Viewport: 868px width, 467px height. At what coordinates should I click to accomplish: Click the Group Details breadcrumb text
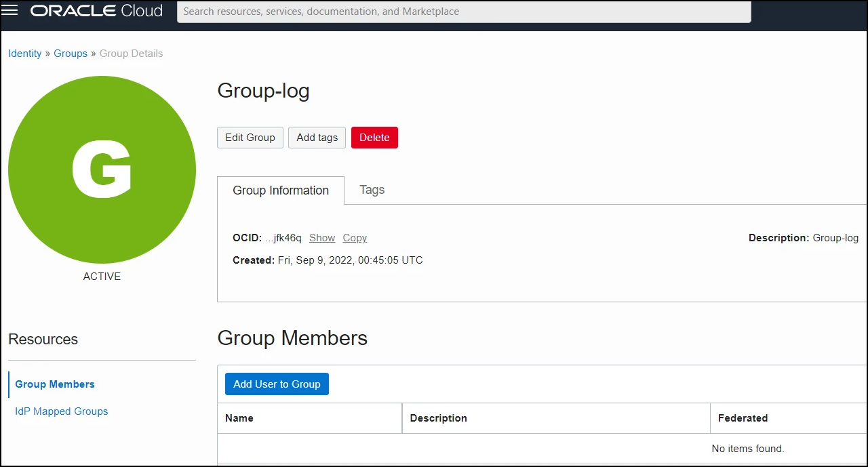(x=131, y=54)
